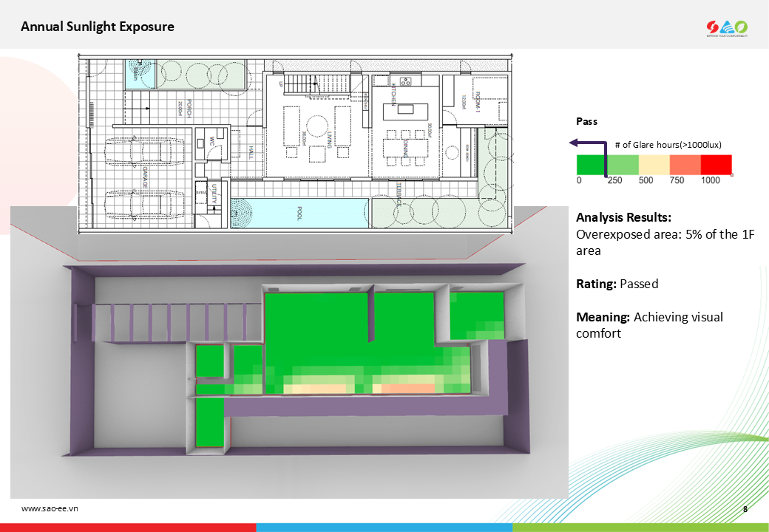Click the staircase in the floor plan
769x532 pixels.
tap(316, 84)
